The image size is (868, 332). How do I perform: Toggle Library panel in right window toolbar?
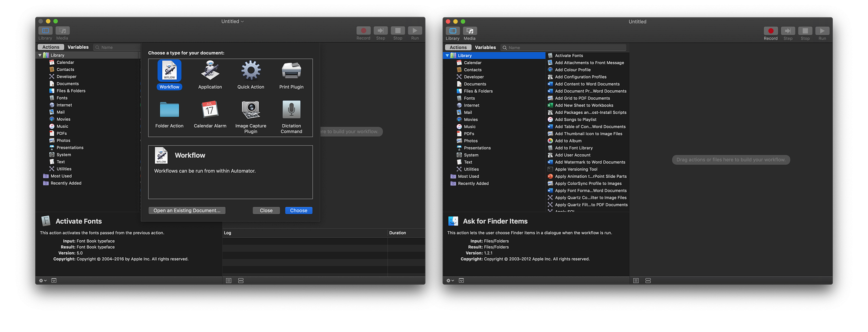pyautogui.click(x=453, y=31)
